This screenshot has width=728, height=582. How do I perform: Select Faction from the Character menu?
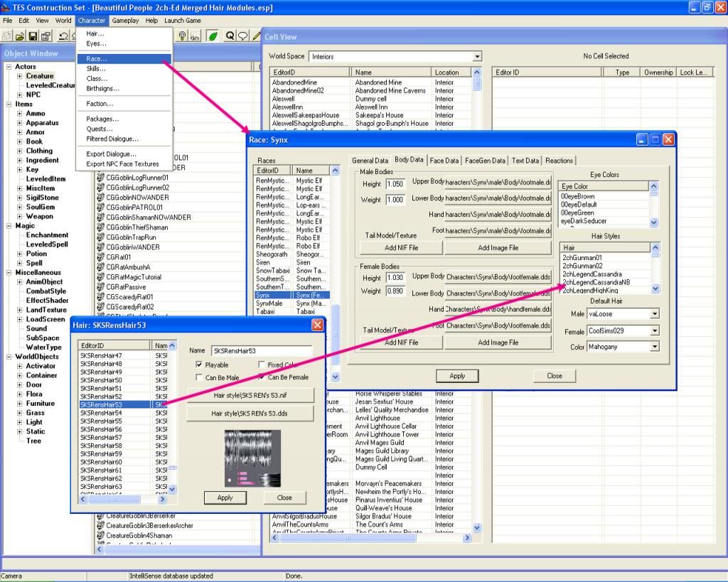coord(100,104)
